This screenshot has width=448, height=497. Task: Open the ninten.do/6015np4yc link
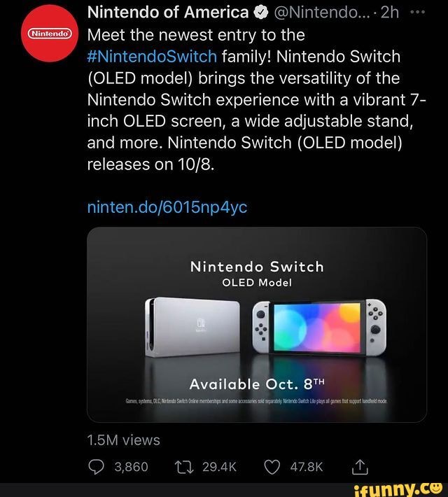coord(167,207)
